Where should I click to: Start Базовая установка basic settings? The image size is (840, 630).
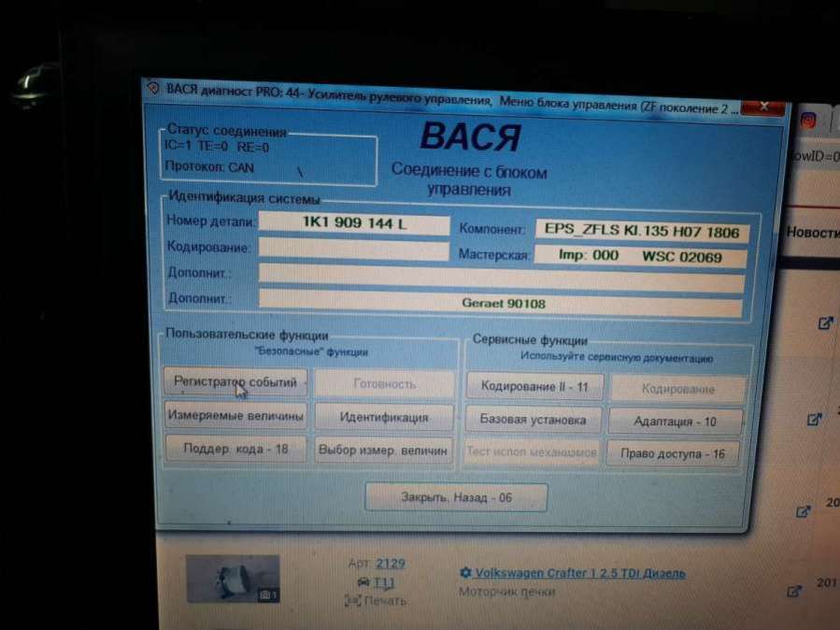click(x=533, y=420)
